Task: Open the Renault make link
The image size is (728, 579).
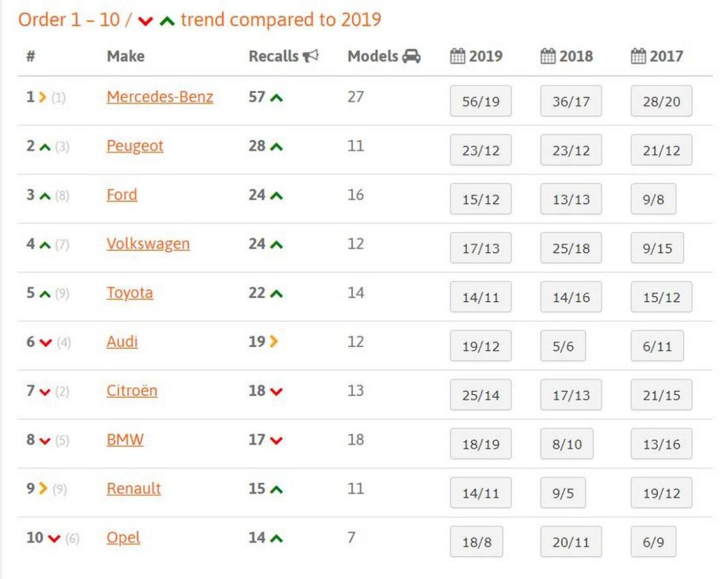Action: tap(134, 489)
